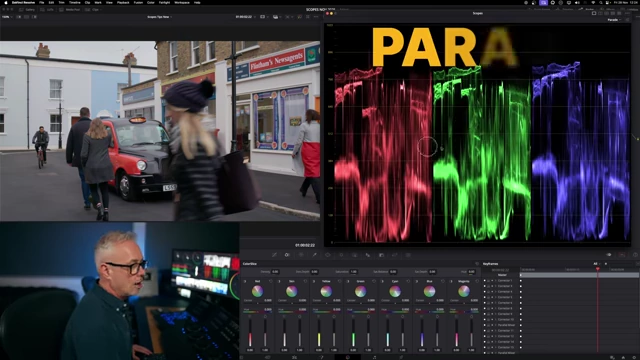This screenshot has width=640, height=360.
Task: Open the Clips dropdown arrow
Action: pos(101,9)
